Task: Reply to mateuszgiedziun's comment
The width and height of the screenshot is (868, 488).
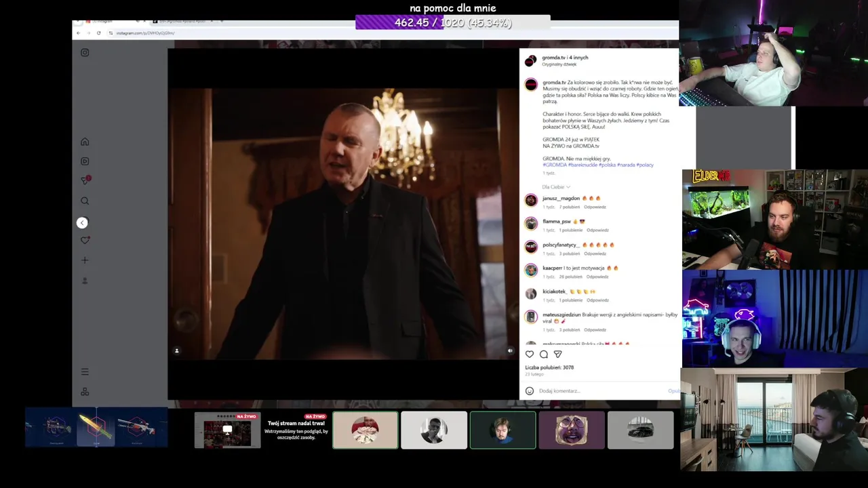Action: coord(595,329)
